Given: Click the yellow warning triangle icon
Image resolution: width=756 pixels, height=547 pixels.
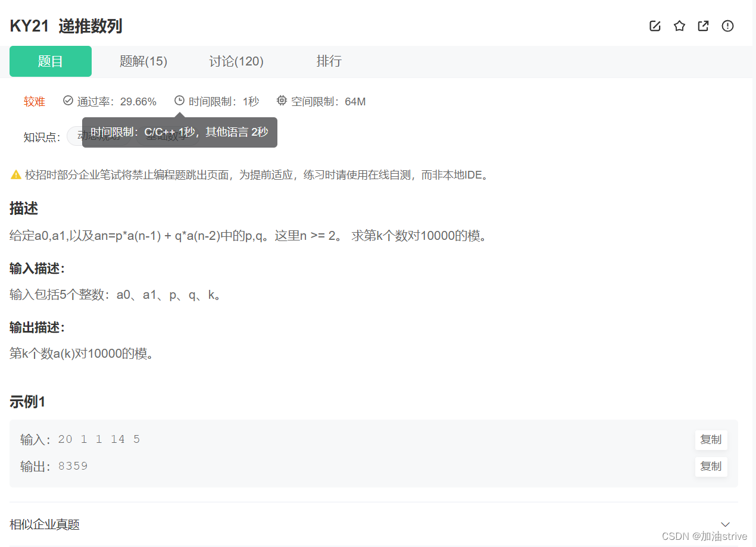Looking at the screenshot, I should coord(16,175).
